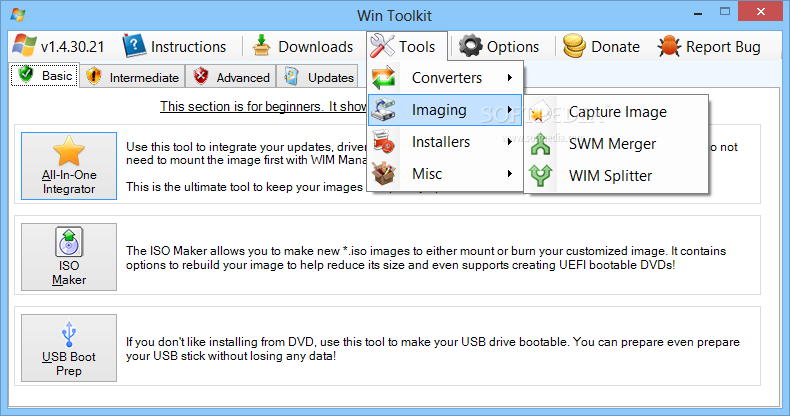Open the Options menu

(x=499, y=46)
